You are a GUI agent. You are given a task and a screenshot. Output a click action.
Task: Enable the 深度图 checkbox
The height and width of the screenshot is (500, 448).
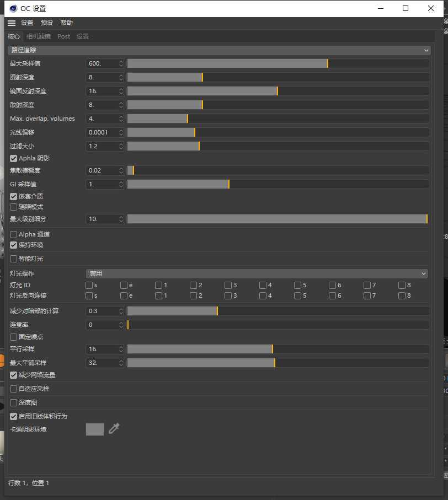pyautogui.click(x=13, y=402)
